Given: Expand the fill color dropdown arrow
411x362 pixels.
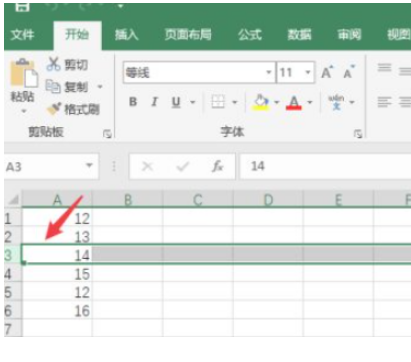Looking at the screenshot, I should coord(276,102).
